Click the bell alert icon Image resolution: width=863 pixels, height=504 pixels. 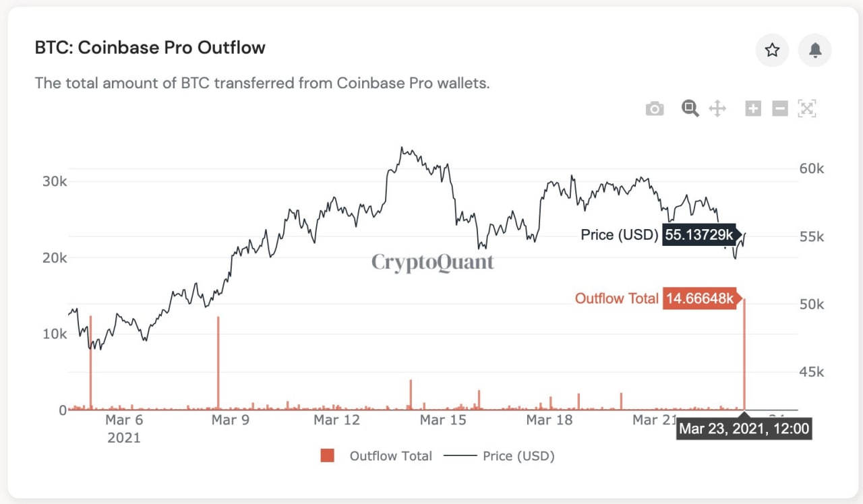[815, 50]
